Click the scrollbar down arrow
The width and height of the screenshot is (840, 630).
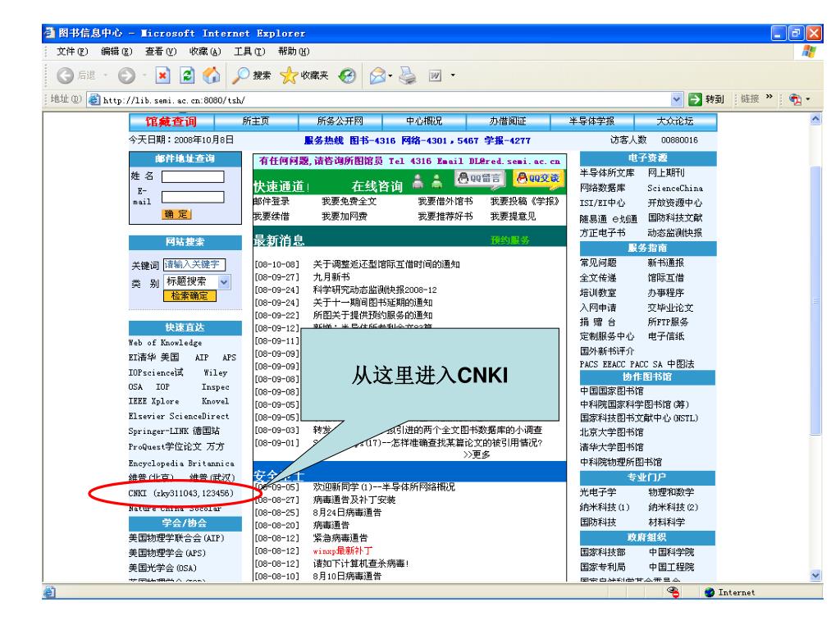(x=815, y=575)
